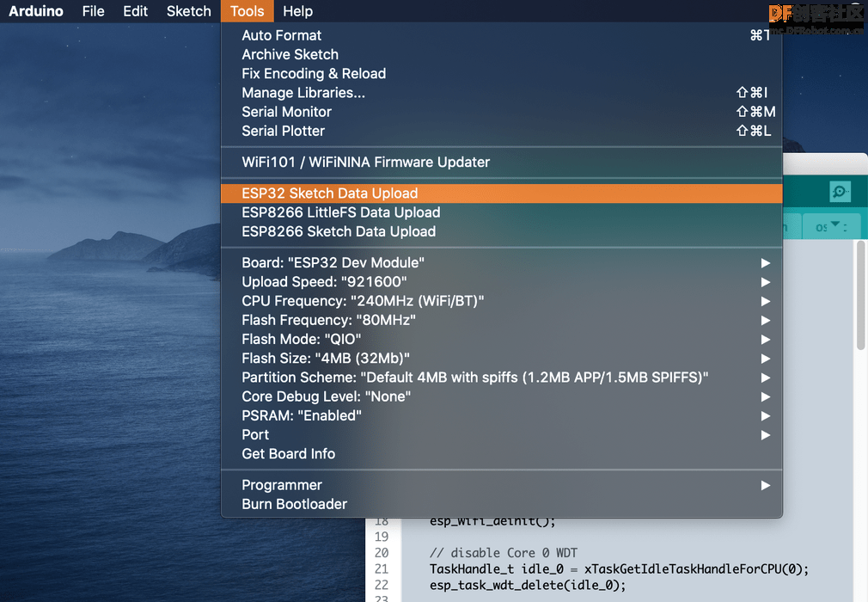Viewport: 868px width, 602px height.
Task: Open the Serial Monitor magnifier icon in Arduino window
Action: (840, 192)
